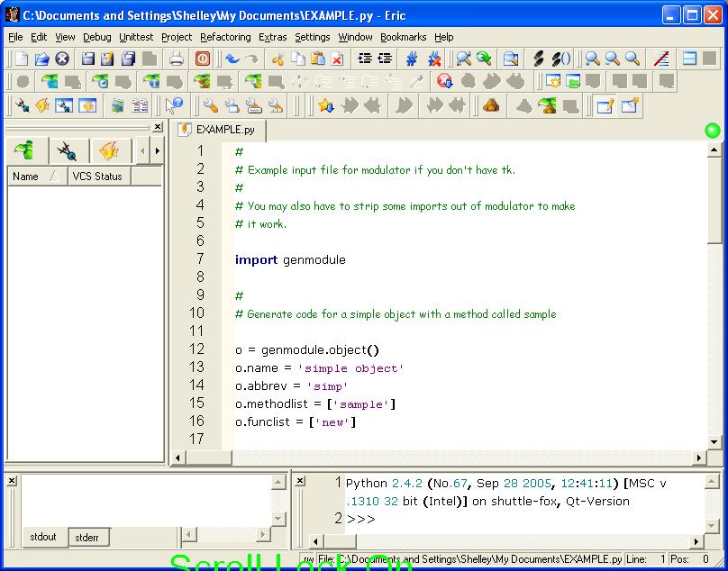Image resolution: width=728 pixels, height=571 pixels.
Task: Open a file using the folder icon
Action: (x=41, y=59)
